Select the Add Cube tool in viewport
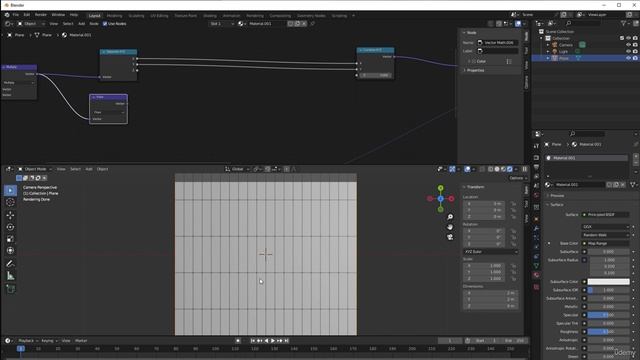Image resolution: width=640 pixels, height=360 pixels. pos(10,289)
